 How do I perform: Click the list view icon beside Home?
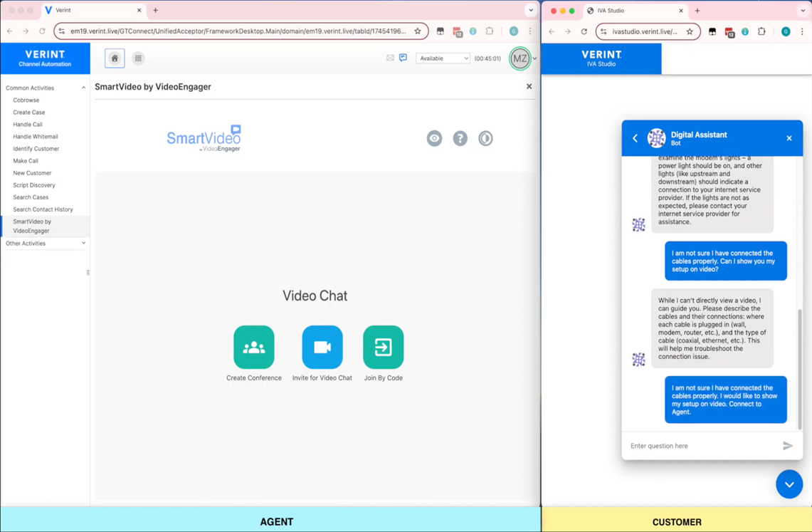138,58
